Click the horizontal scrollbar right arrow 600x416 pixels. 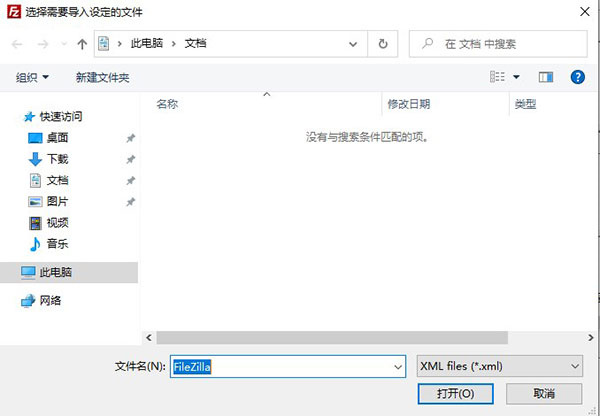point(591,338)
